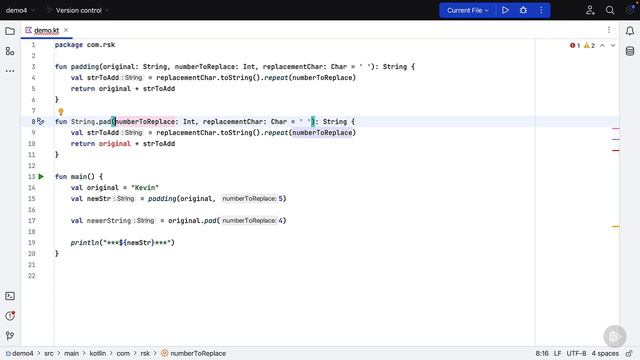The height and width of the screenshot is (360, 640).
Task: Click the package com.rsk declaration
Action: coord(85,44)
